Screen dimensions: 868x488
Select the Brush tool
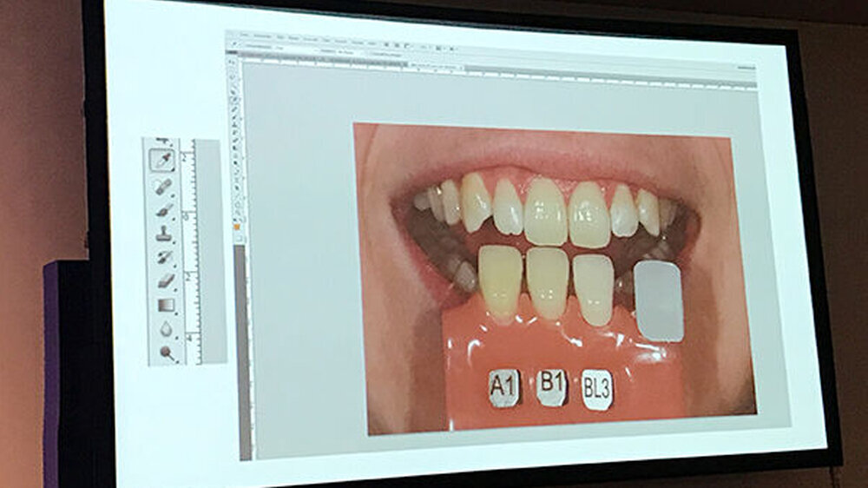click(163, 210)
